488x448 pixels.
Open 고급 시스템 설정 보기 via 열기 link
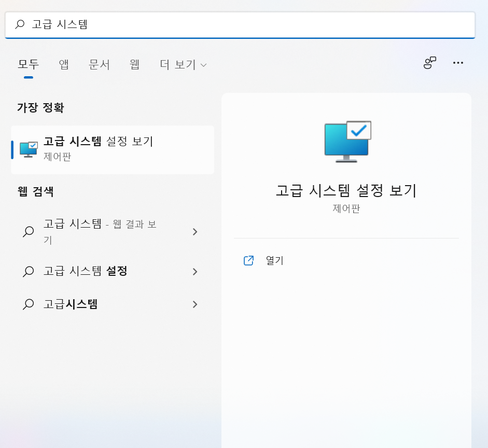click(x=274, y=261)
